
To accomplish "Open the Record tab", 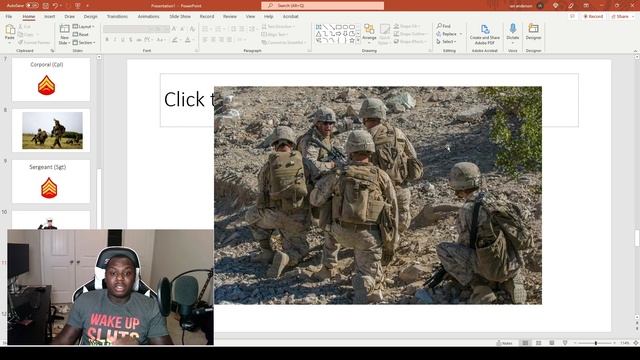I will 207,16.
